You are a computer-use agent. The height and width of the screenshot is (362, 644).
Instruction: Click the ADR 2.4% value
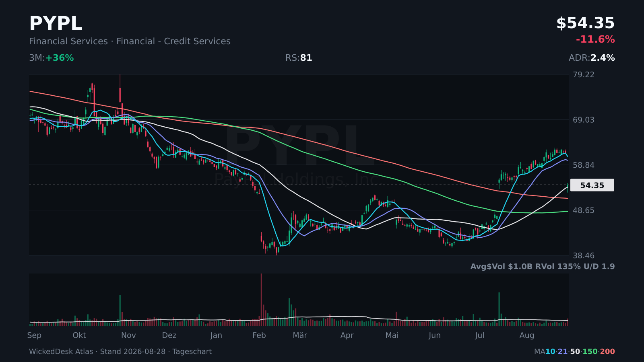click(592, 58)
